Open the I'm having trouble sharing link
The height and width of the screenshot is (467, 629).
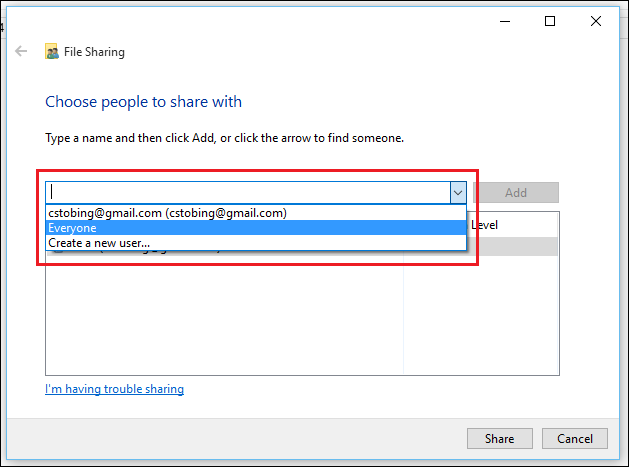(x=114, y=389)
